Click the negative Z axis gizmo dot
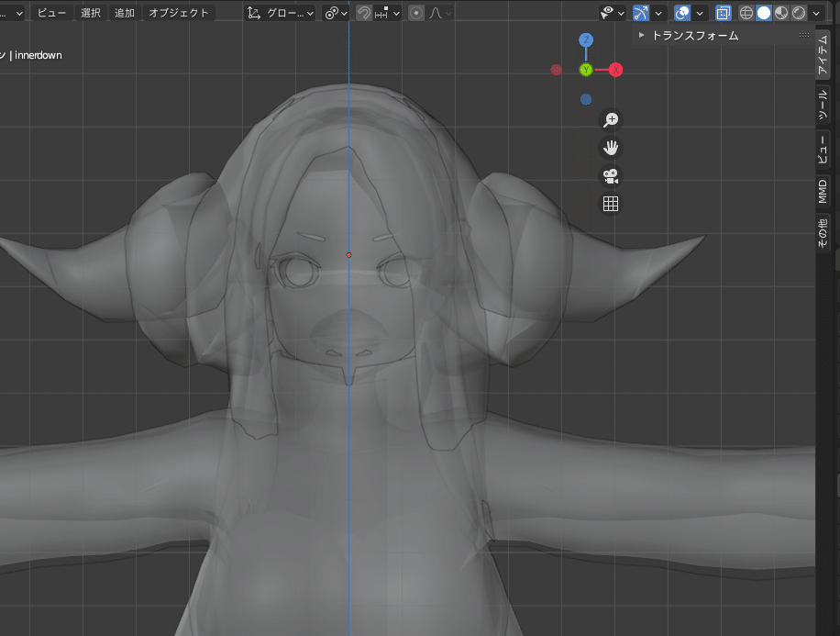This screenshot has width=840, height=636. click(x=586, y=100)
